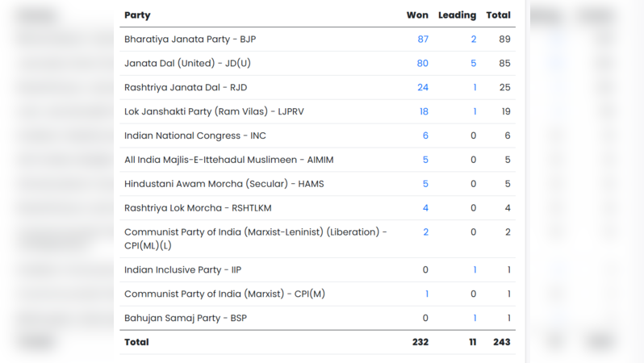Click Lok Janshakti Party's leading count link
Image resolution: width=644 pixels, height=363 pixels.
pyautogui.click(x=475, y=112)
